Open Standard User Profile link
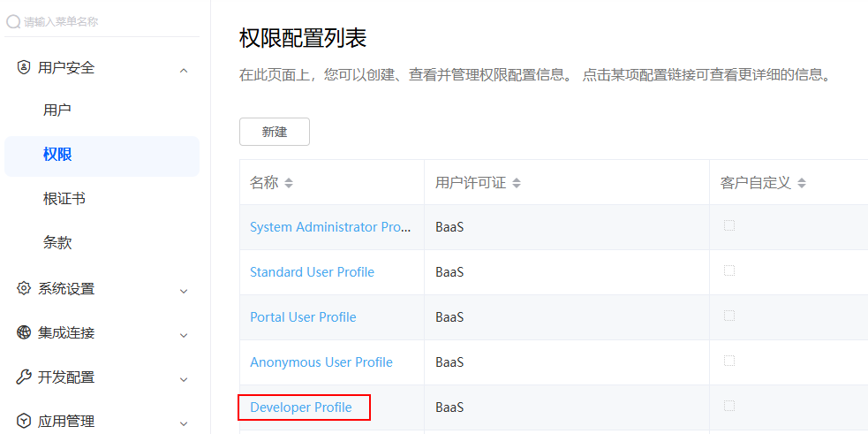This screenshot has width=868, height=434. pyautogui.click(x=313, y=272)
